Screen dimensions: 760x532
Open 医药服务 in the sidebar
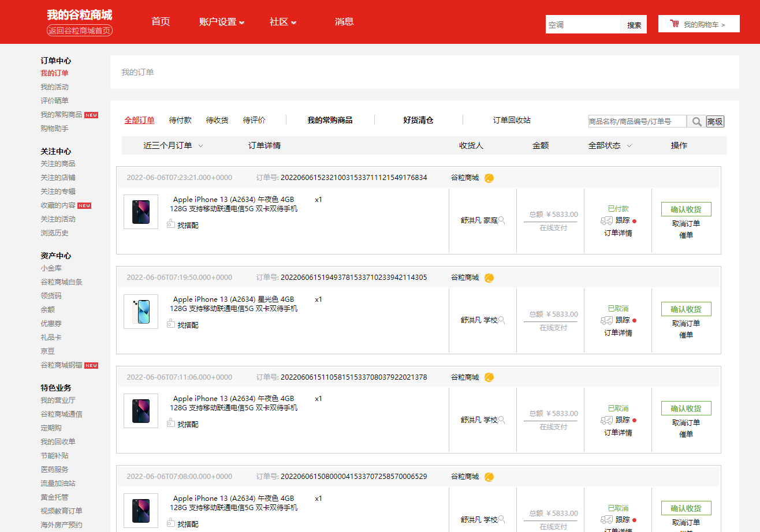click(54, 470)
